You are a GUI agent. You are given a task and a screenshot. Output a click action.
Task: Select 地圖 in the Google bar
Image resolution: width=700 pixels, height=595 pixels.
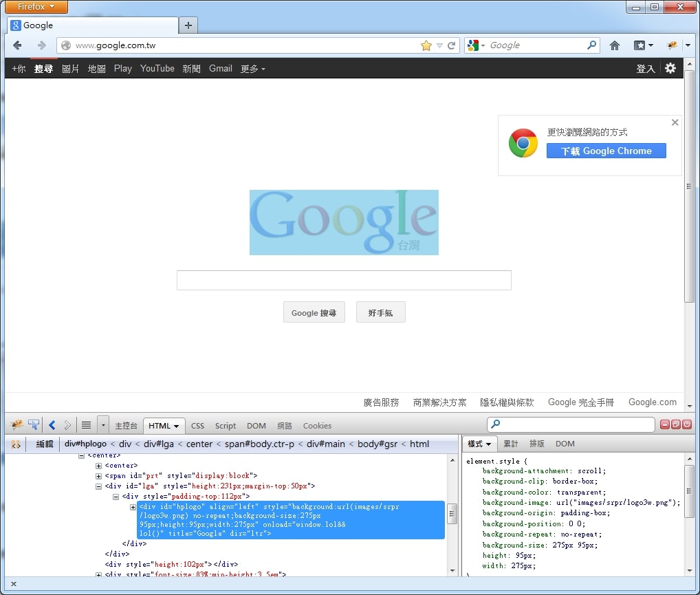click(96, 69)
